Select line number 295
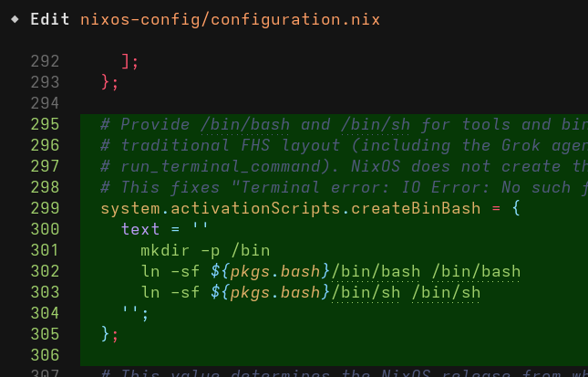Screen dimensions: 588x377 click(45, 125)
